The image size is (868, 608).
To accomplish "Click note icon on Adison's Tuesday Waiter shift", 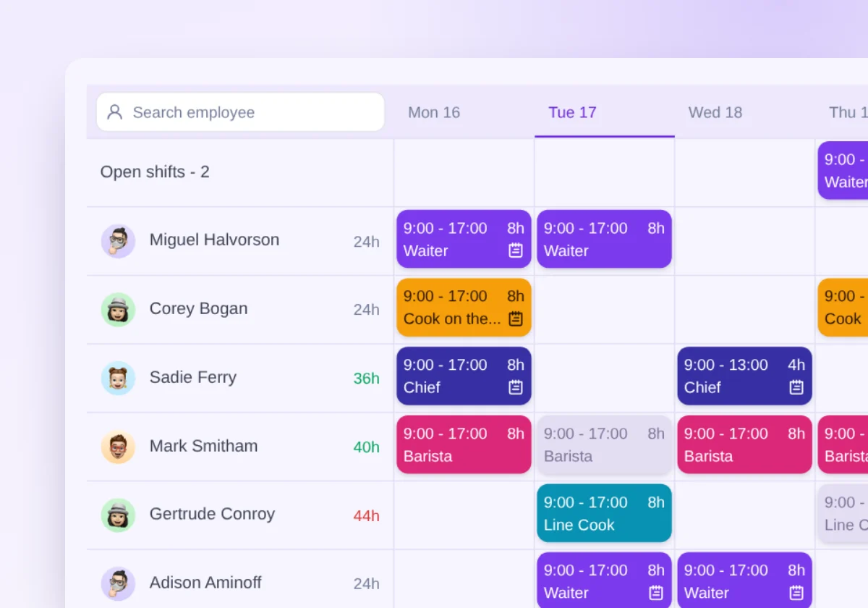I will [656, 592].
